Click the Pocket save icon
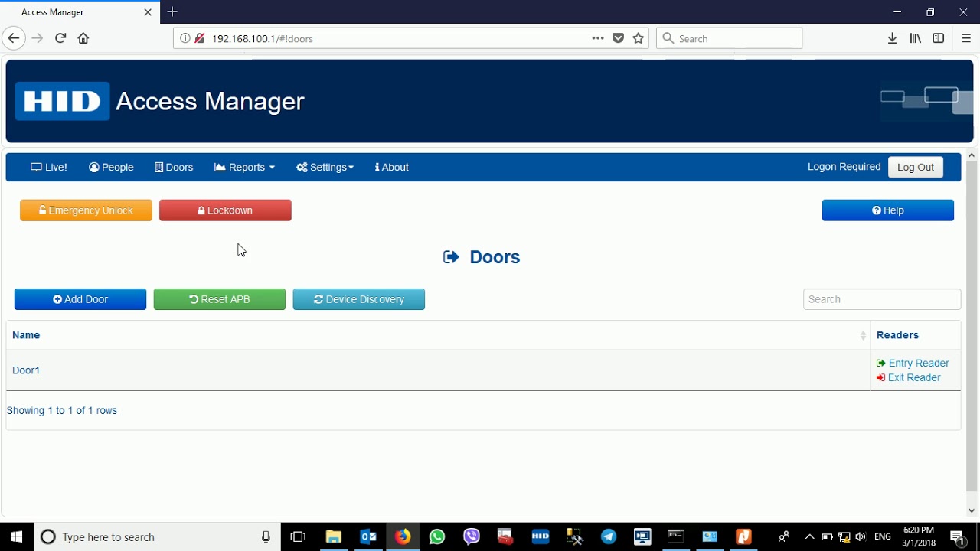This screenshot has width=980, height=551. click(619, 38)
